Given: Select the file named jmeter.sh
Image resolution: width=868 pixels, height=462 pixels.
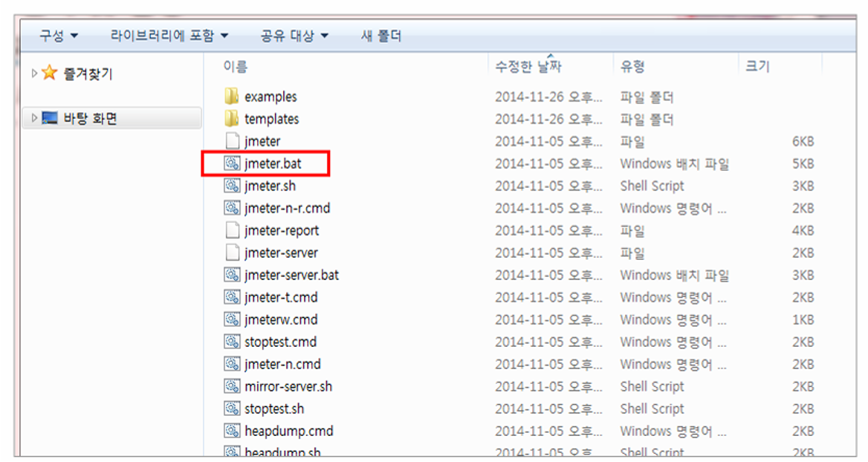Looking at the screenshot, I should [271, 186].
